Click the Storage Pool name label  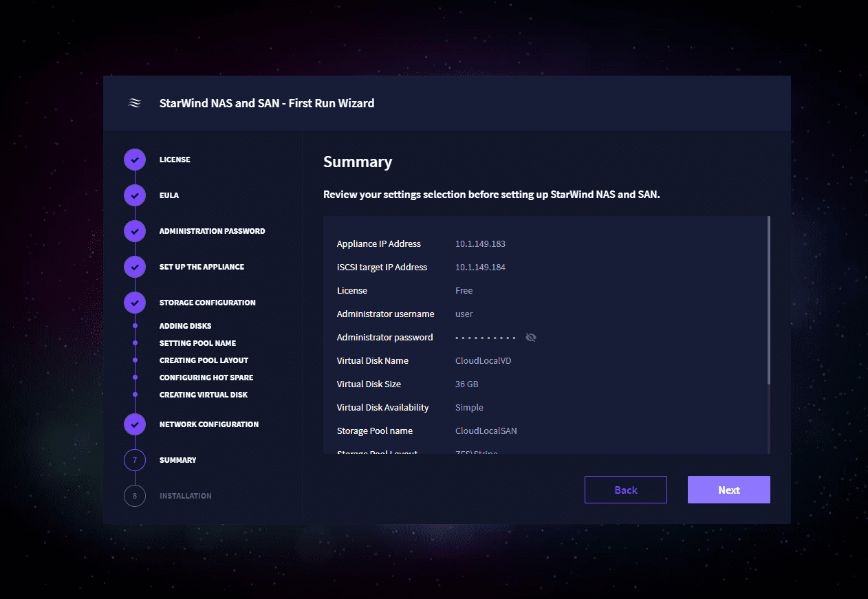click(x=375, y=431)
